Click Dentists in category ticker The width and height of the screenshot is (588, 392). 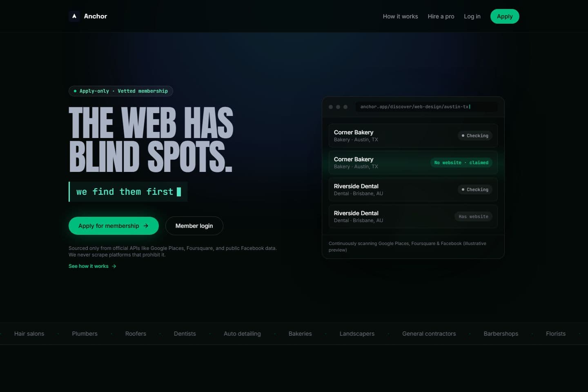tap(185, 334)
